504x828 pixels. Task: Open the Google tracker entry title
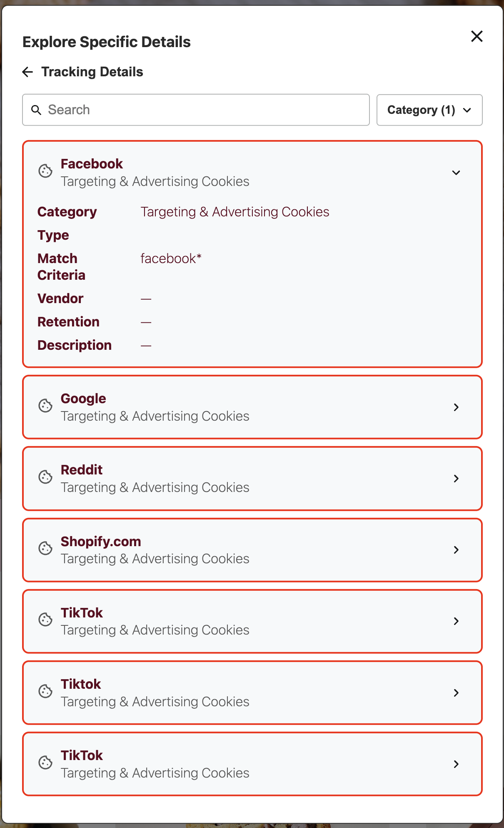coord(83,399)
